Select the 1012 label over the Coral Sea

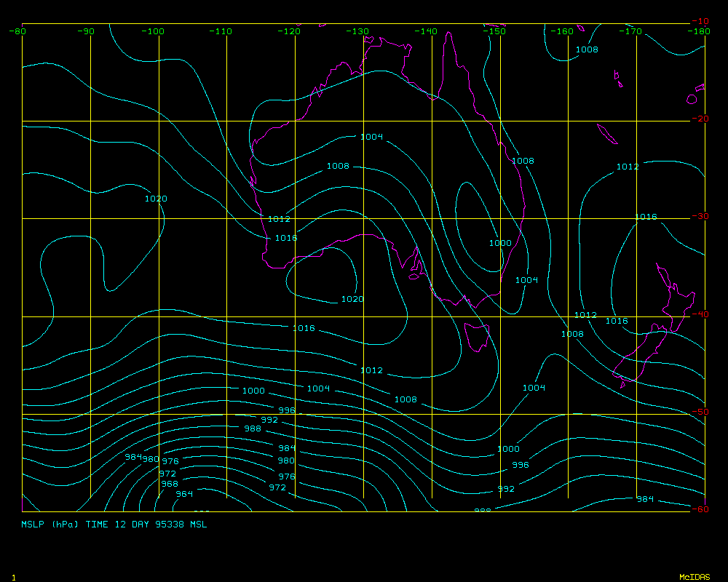click(628, 167)
